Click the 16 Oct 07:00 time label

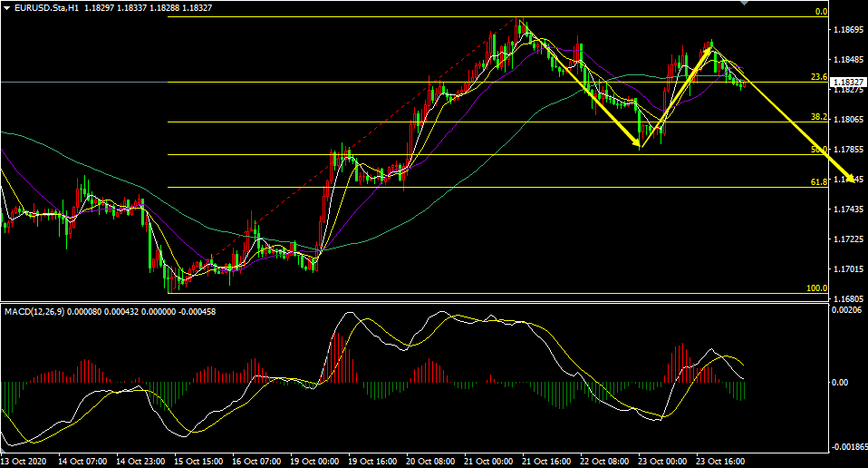[x=256, y=461]
